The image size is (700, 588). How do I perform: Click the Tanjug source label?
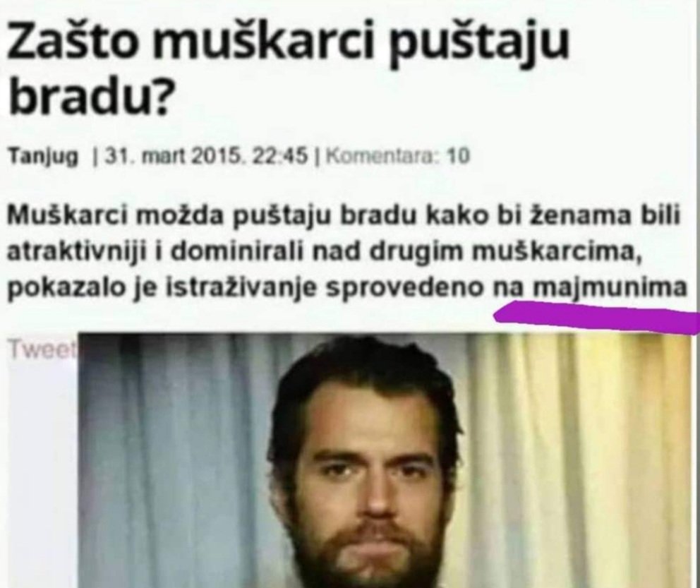[x=43, y=157]
